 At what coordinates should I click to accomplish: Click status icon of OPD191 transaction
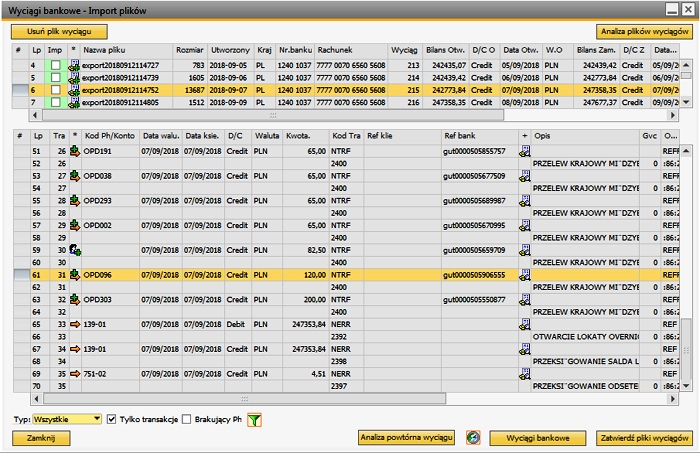[75, 151]
